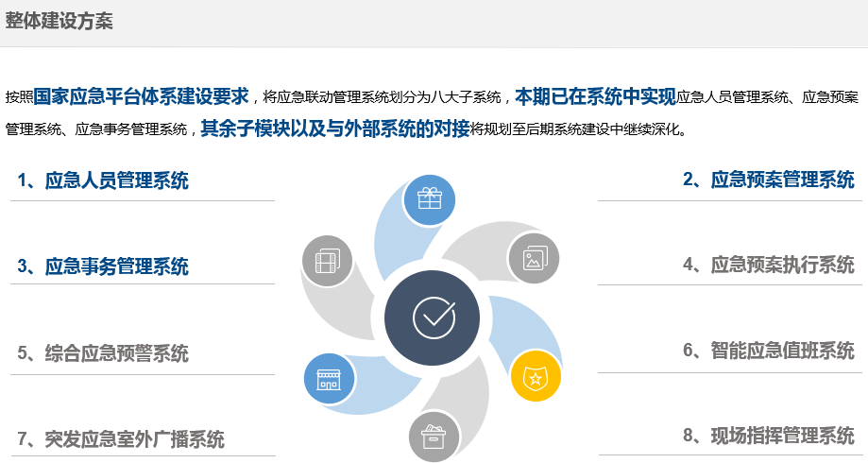Click the 整体建设方案 page title
Image resolution: width=868 pixels, height=463 pixels.
coord(60,21)
